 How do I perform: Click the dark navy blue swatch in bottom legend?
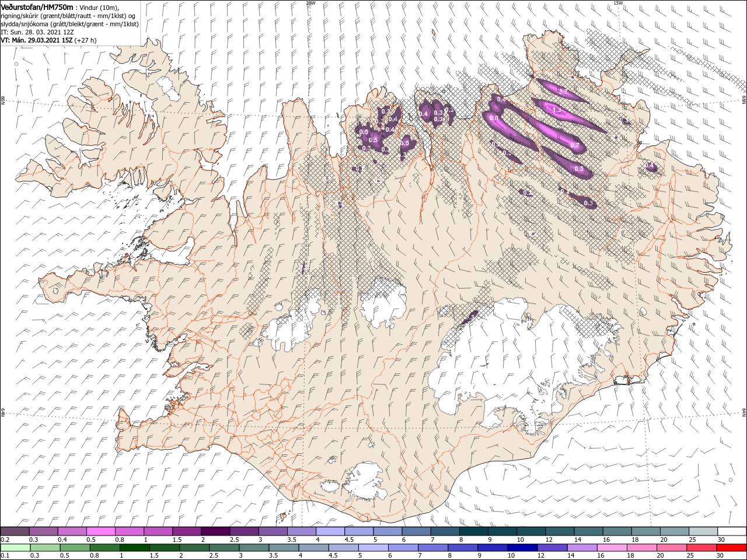[522, 548]
